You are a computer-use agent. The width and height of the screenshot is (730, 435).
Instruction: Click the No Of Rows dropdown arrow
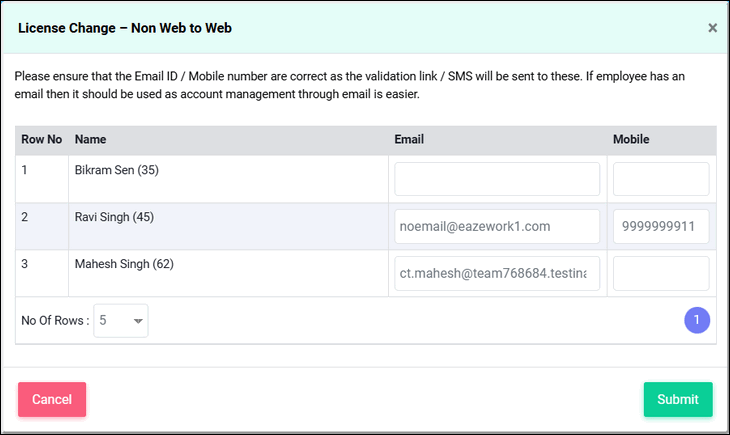click(x=138, y=321)
